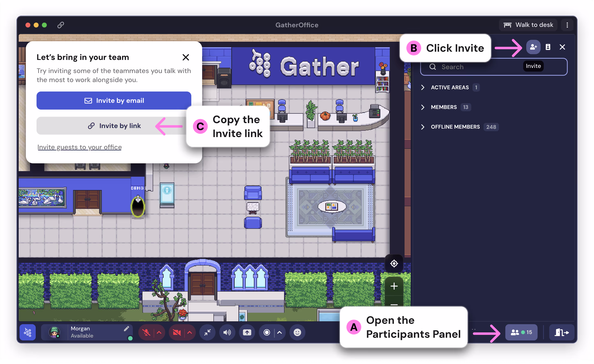
Task: Click the locate me crosshair button
Action: pyautogui.click(x=394, y=263)
